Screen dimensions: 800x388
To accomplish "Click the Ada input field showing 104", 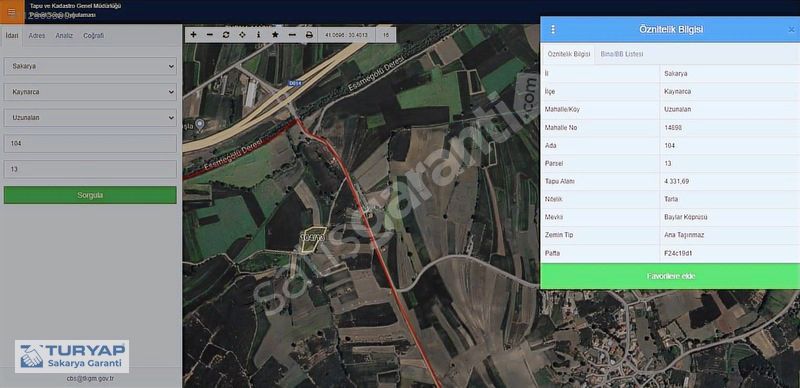I will (90, 143).
